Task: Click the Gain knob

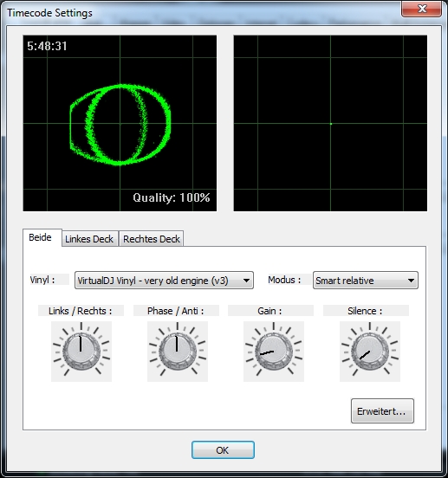Action: tap(274, 352)
